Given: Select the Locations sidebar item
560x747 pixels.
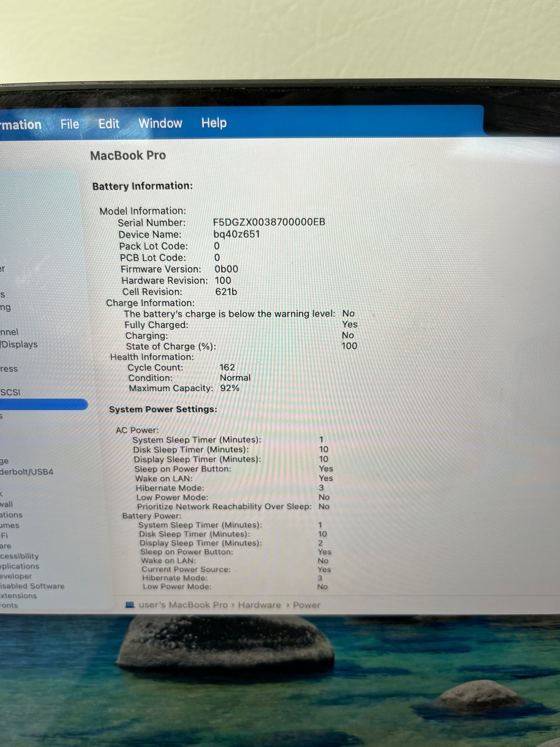Looking at the screenshot, I should [11, 515].
